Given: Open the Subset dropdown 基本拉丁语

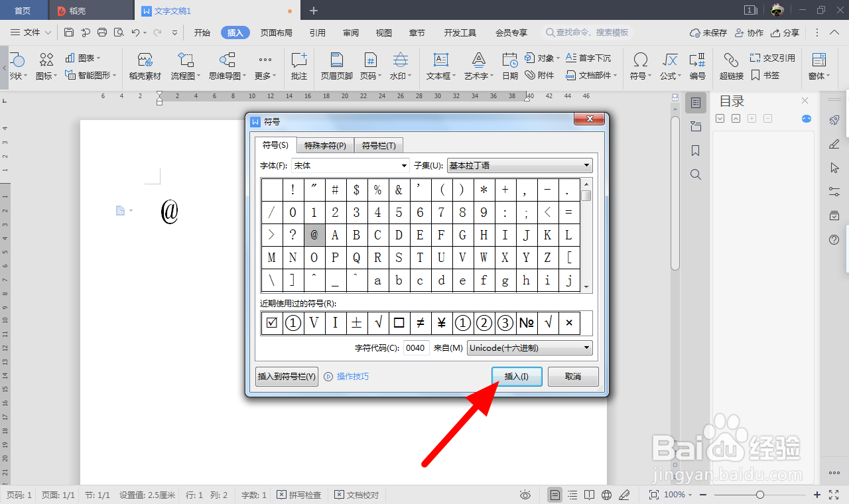Looking at the screenshot, I should pos(520,165).
